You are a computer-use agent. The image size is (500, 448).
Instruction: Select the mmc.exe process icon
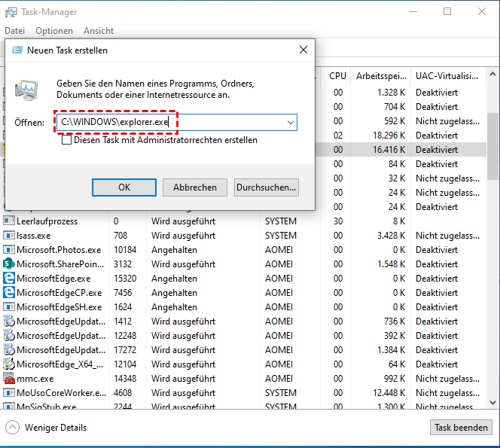click(9, 379)
